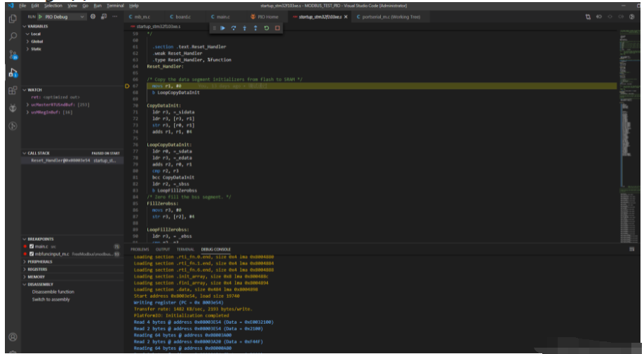Image resolution: width=644 pixels, height=354 pixels.
Task: Click the VS Code logo in title bar
Action: click(11, 6)
